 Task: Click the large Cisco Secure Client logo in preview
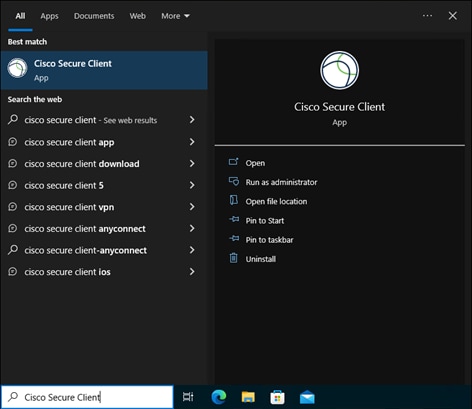click(x=339, y=70)
